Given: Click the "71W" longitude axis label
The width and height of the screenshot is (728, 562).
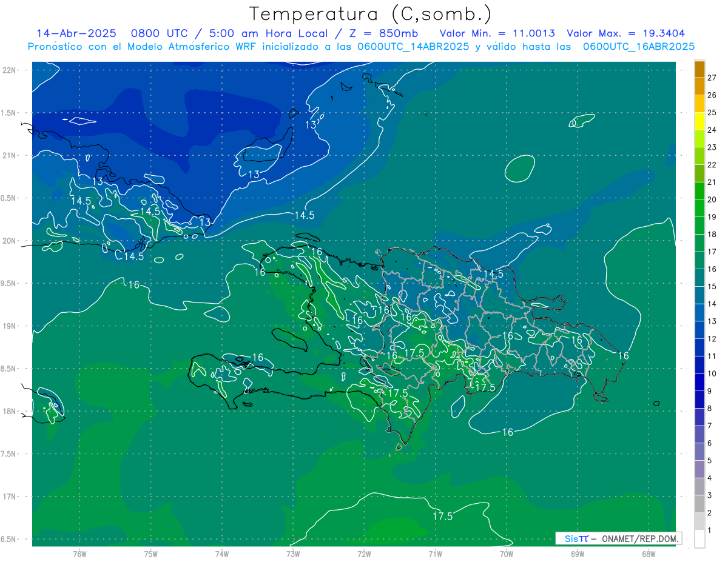Looking at the screenshot, I should click(x=435, y=554).
